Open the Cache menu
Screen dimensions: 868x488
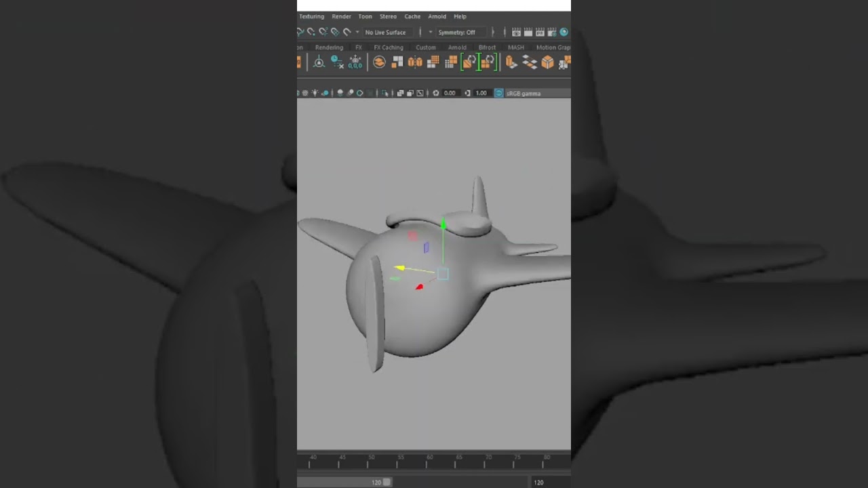pos(412,16)
